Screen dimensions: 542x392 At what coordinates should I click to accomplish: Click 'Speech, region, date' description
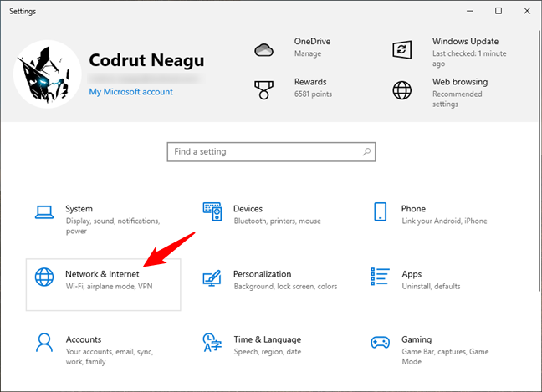click(x=267, y=352)
